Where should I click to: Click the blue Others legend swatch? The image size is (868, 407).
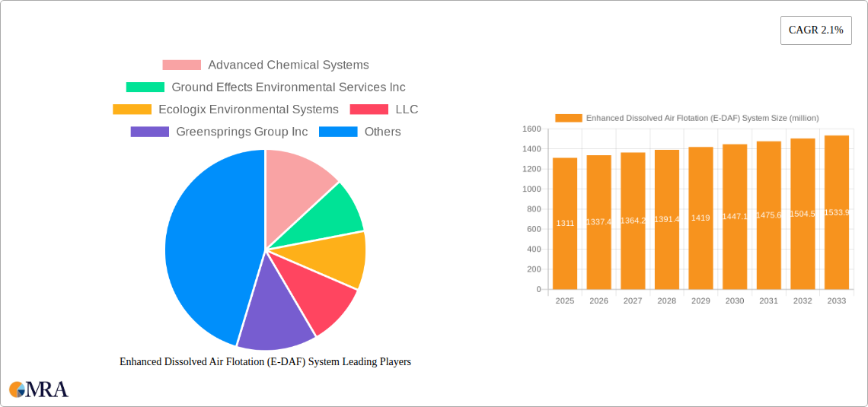[x=338, y=132]
